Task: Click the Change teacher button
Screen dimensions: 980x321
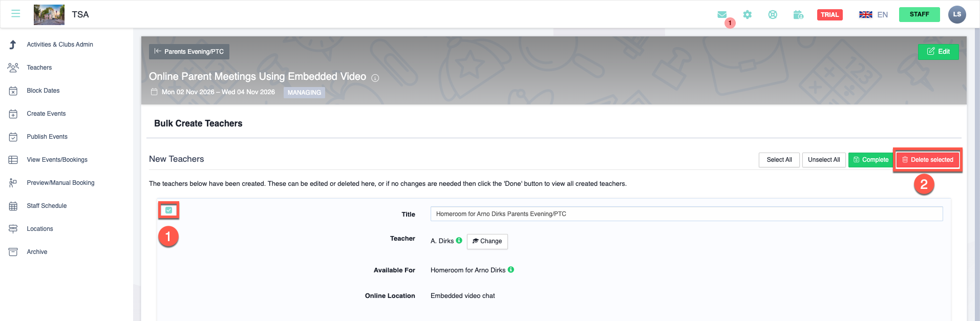Action: 487,241
